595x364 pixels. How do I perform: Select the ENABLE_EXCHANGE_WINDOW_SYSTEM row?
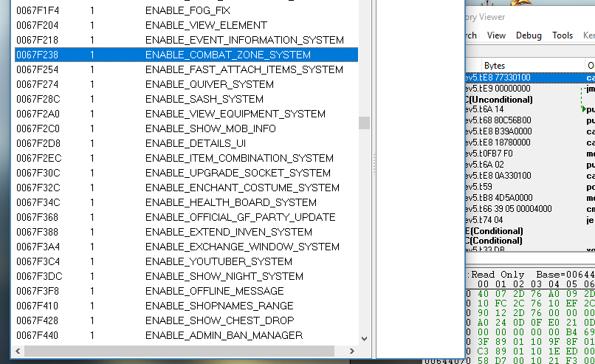[x=186, y=247]
